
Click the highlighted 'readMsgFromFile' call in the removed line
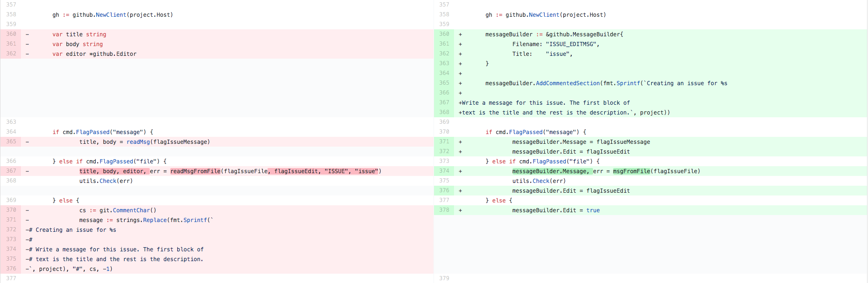(x=195, y=171)
